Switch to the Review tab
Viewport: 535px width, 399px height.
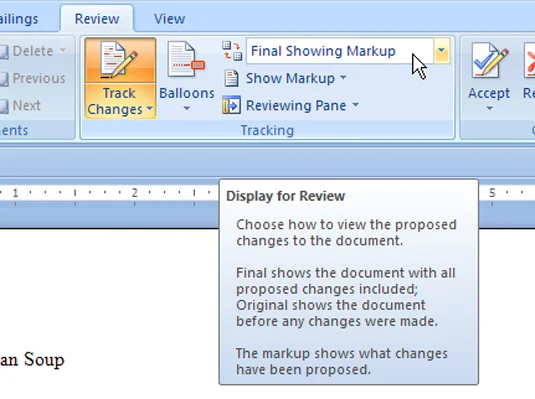coord(97,18)
